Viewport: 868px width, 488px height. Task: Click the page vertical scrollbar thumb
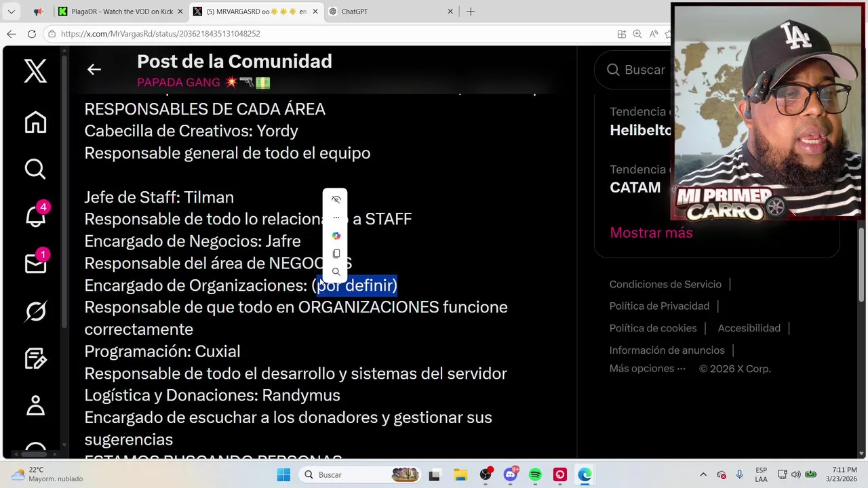pos(862,264)
